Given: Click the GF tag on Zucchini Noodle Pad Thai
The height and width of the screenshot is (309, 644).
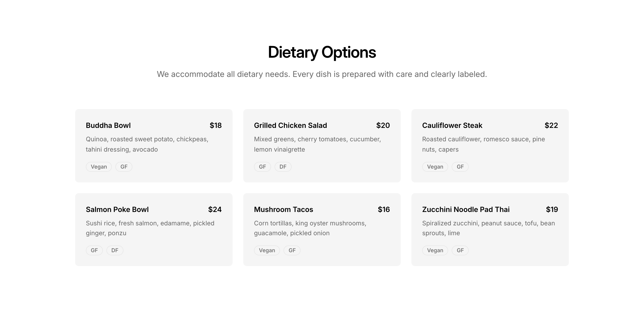Looking at the screenshot, I should coord(460,250).
